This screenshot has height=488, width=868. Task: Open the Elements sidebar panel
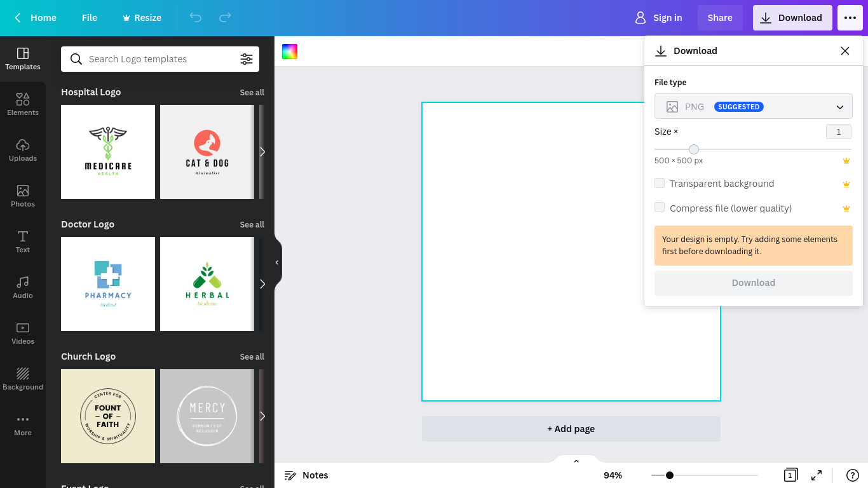(23, 104)
